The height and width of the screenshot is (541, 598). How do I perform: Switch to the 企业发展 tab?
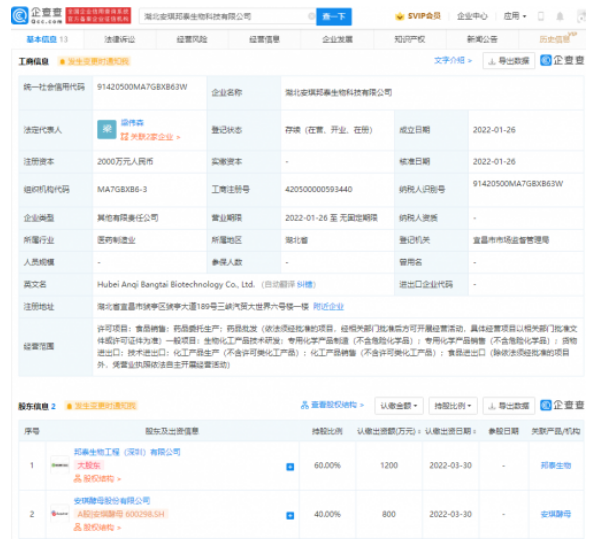coord(337,39)
